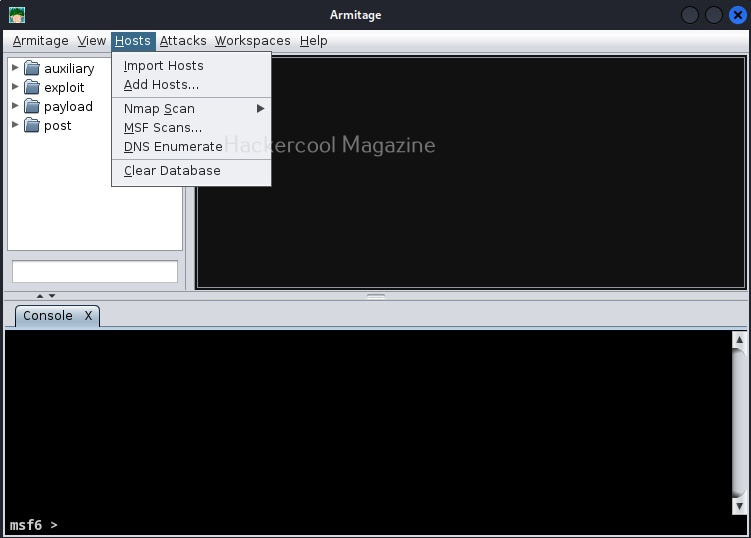Open the Armitage menu
Screen dimensions: 751x538
point(40,41)
